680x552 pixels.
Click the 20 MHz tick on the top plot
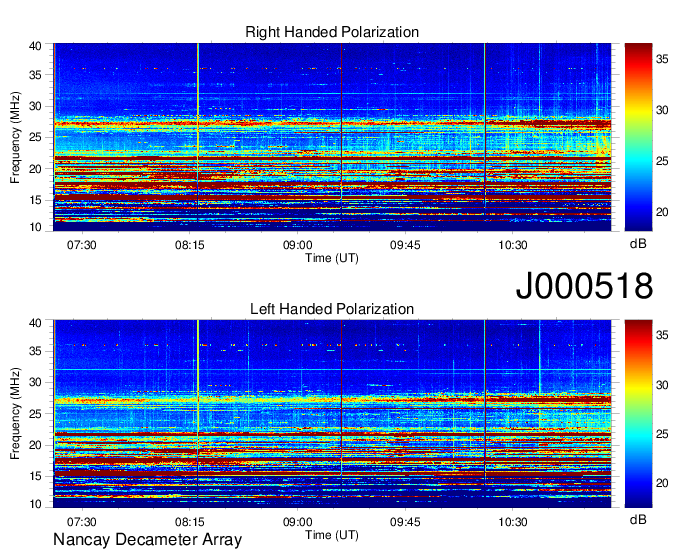[35, 169]
